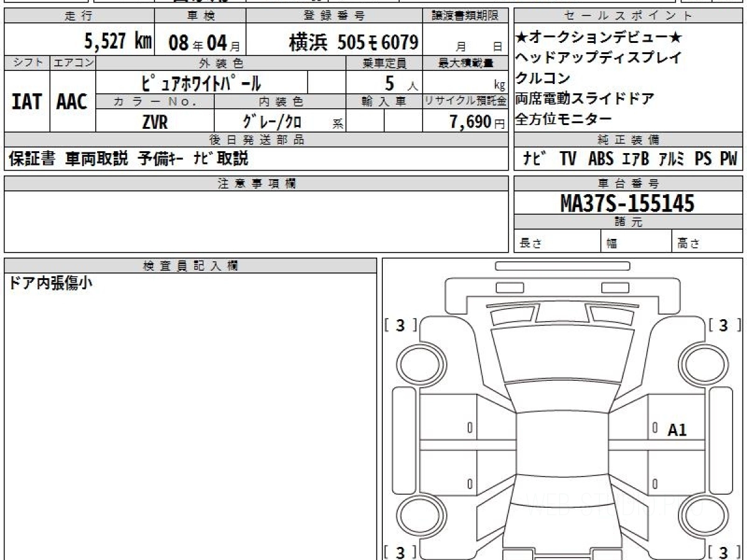Select chassis number MA37S-155145
Viewport: 747px width, 560px height.
[627, 203]
